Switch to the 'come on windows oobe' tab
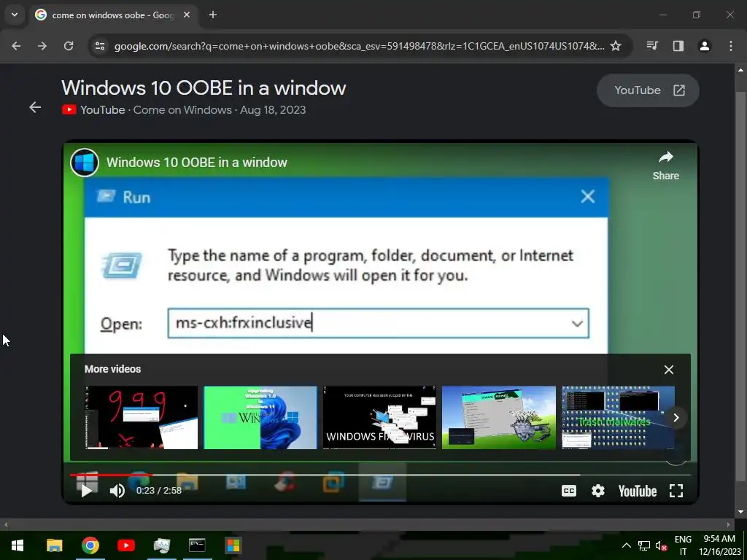 tap(113, 15)
